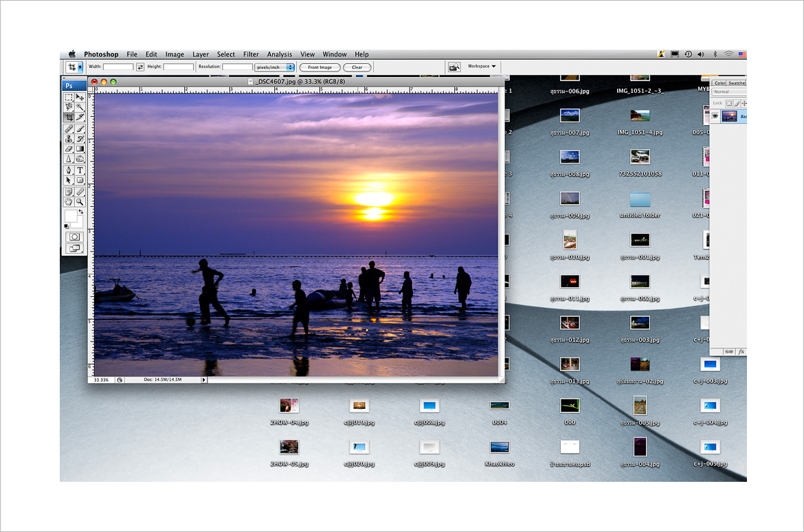804x532 pixels.
Task: Open the pixels/inch resolution unit dropdown
Action: (x=274, y=67)
